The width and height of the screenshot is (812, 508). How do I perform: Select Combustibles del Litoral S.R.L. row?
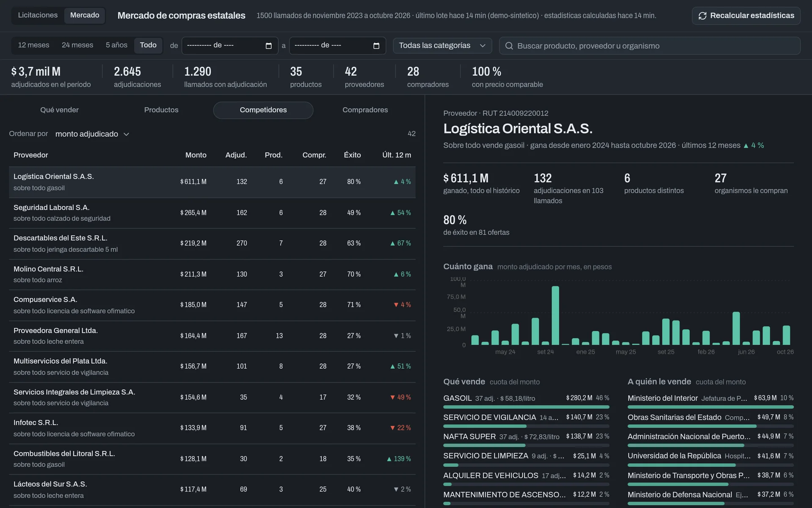click(x=212, y=459)
